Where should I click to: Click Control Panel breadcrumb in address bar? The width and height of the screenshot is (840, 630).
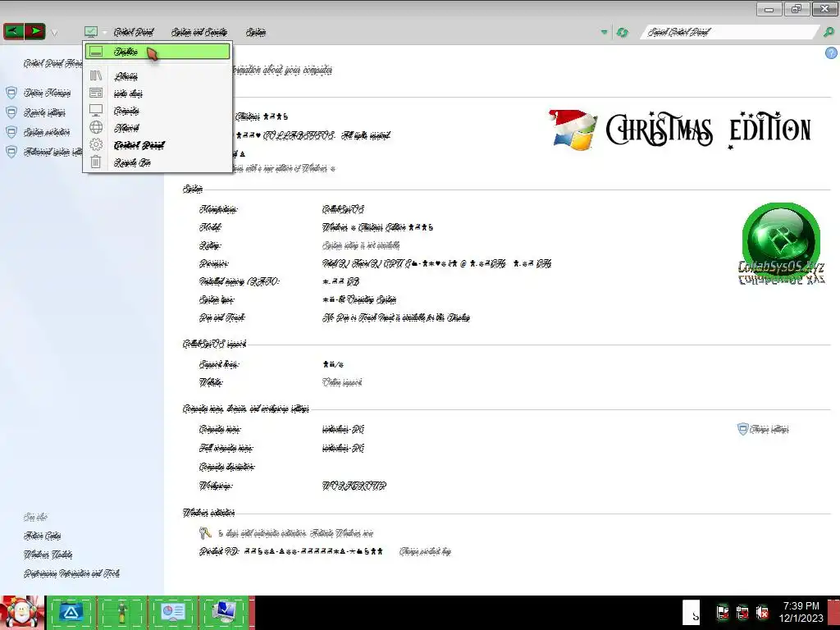pyautogui.click(x=134, y=32)
